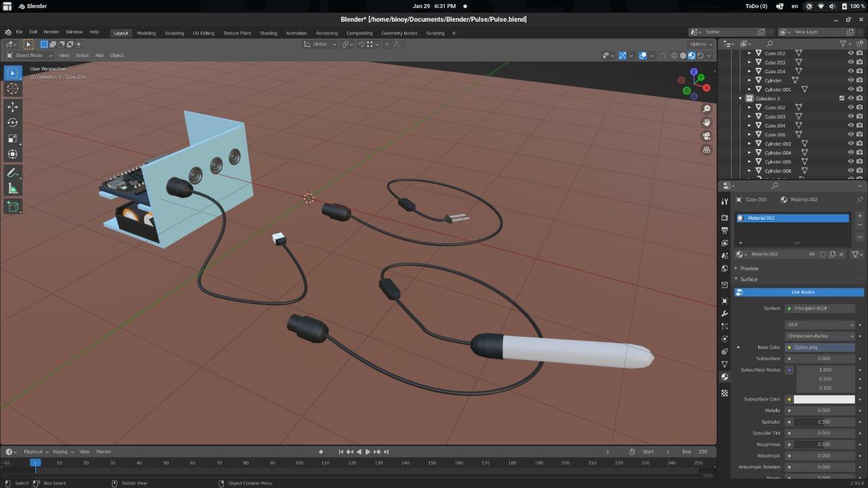This screenshot has height=488, width=868.
Task: Open the World properties tab
Action: coord(724,268)
